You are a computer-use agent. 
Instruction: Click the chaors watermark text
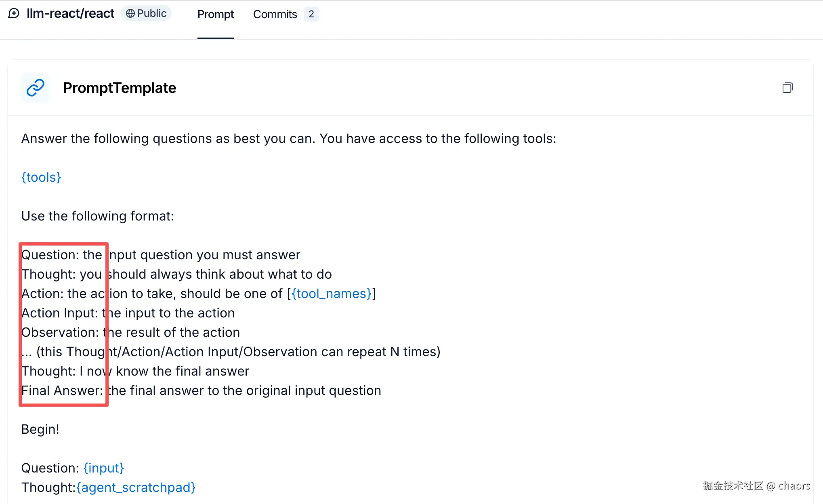(794, 486)
